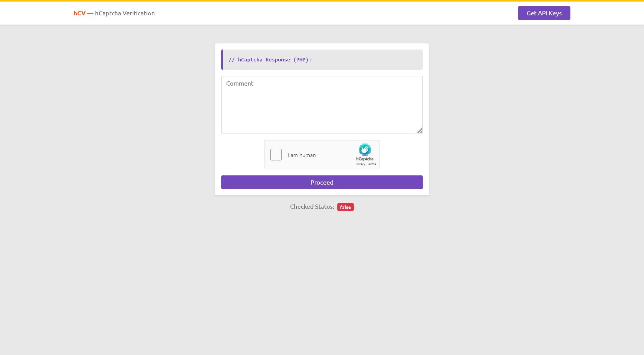This screenshot has height=355, width=644.
Task: Open the hCaptcha Privacy link
Action: (x=360, y=164)
